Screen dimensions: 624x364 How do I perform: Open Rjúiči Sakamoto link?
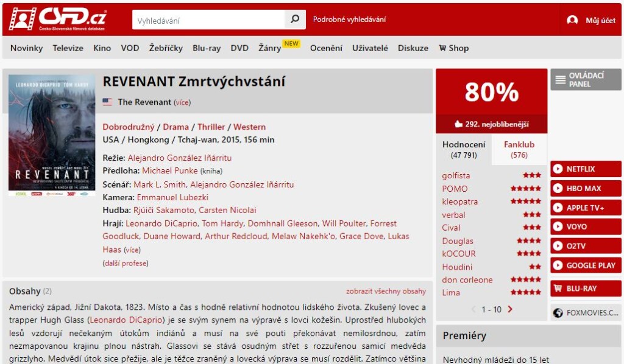[163, 210]
